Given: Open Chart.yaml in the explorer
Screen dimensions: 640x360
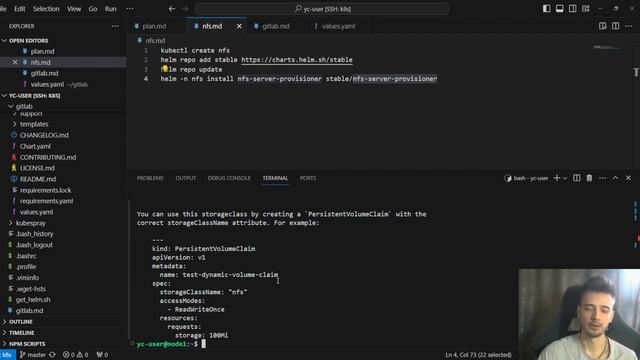Looking at the screenshot, I should point(35,146).
